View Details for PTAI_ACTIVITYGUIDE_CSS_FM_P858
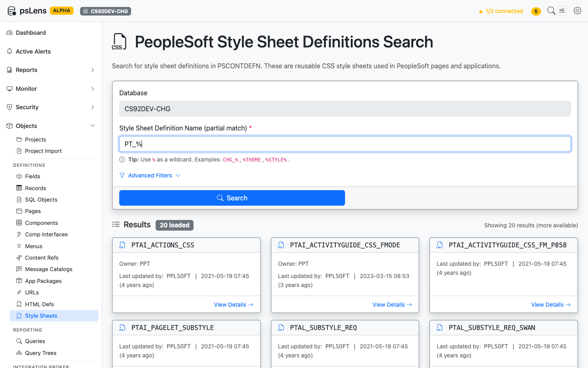 551,305
